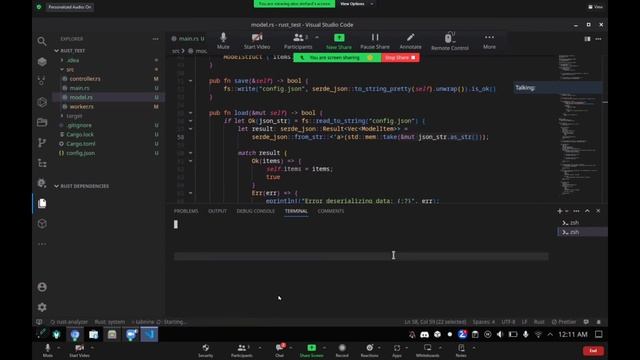Click the View button in the top-right corner
Image resolution: width=640 pixels, height=360 pixels.
(596, 7)
